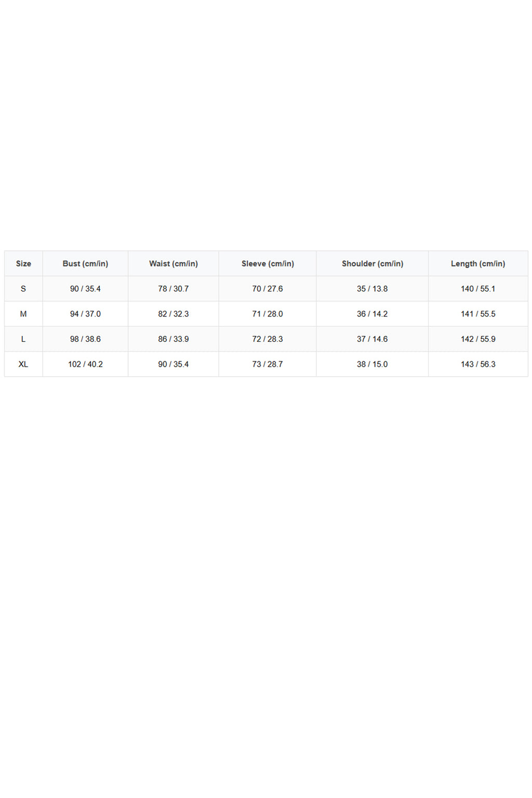Click length value 140 / 55.1
This screenshot has height=798, width=532.
tap(478, 289)
